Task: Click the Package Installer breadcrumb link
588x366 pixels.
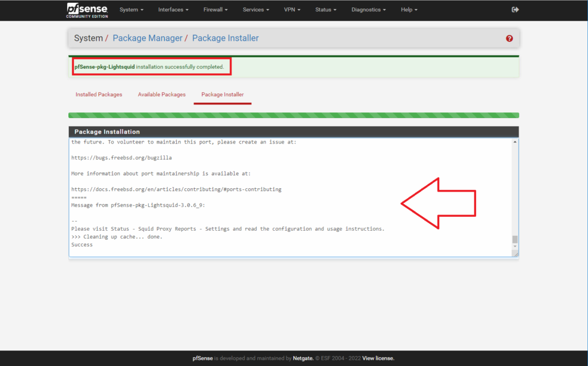Action: [x=225, y=38]
